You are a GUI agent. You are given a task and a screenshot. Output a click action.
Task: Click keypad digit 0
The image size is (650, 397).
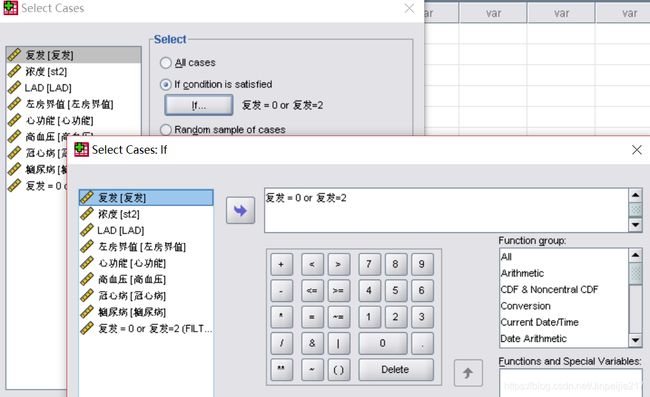383,343
